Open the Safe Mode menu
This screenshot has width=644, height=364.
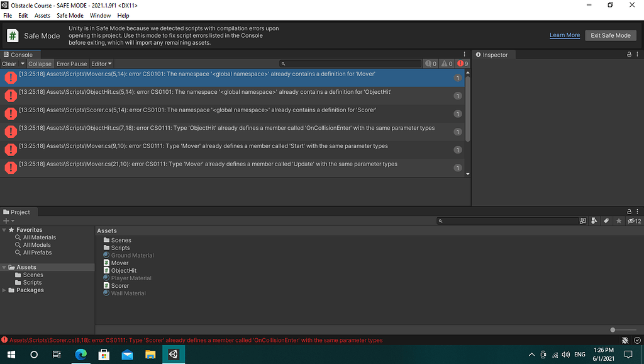tap(70, 16)
